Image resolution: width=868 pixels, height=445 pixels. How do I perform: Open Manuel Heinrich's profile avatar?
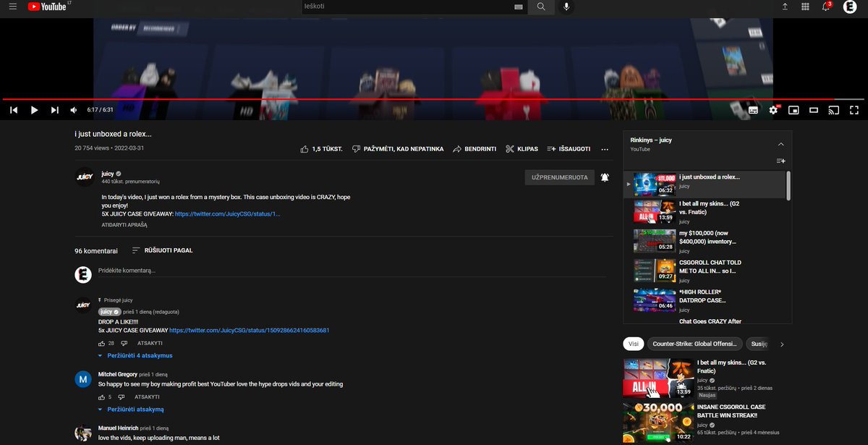click(83, 433)
